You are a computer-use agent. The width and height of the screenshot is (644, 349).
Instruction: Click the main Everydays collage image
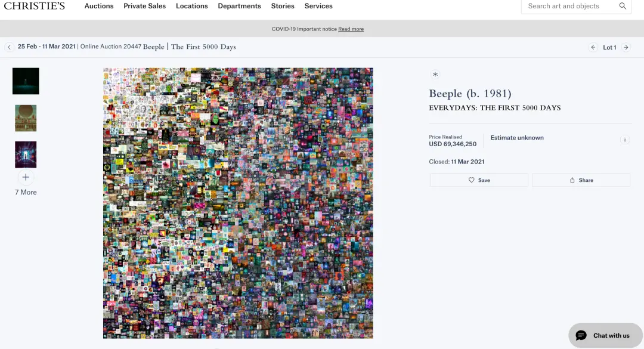point(238,203)
